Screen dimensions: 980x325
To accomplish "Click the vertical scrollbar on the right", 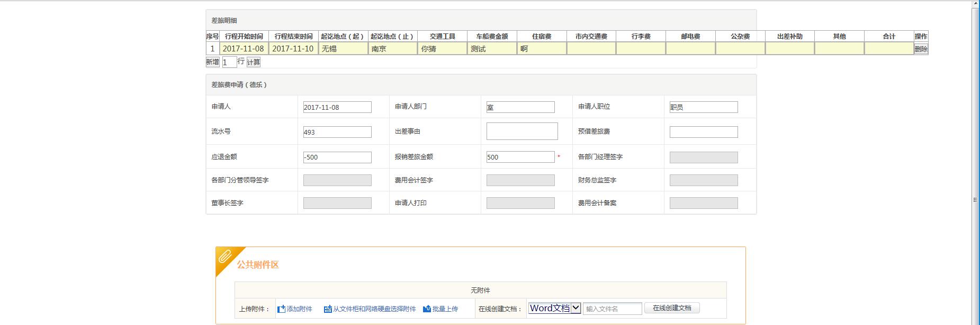I will pos(975,159).
